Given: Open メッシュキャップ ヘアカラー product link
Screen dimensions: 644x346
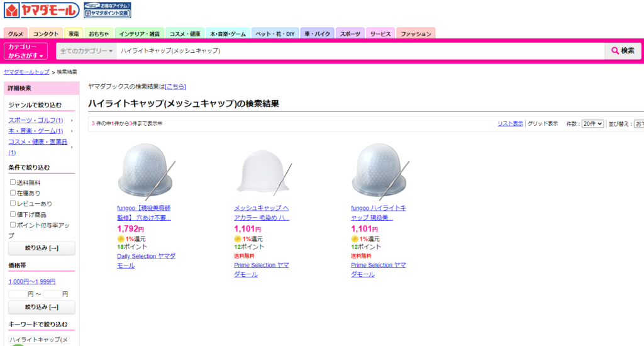Looking at the screenshot, I should pos(262,213).
